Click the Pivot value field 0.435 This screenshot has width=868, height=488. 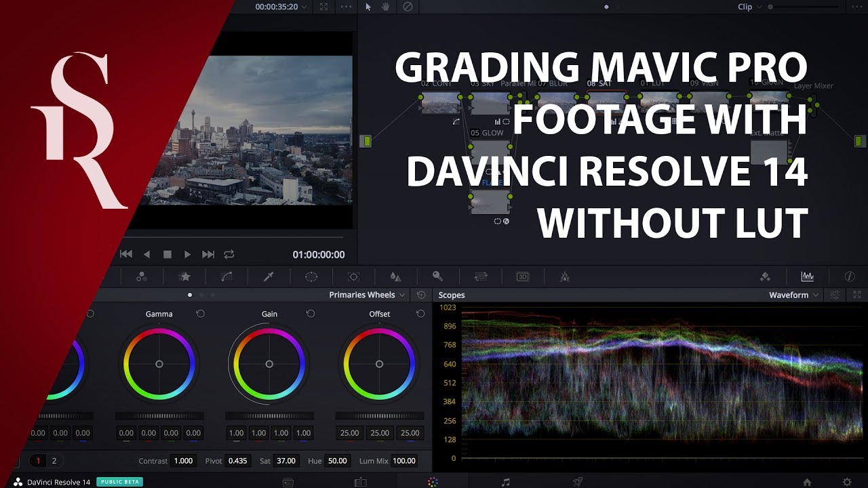pos(237,461)
